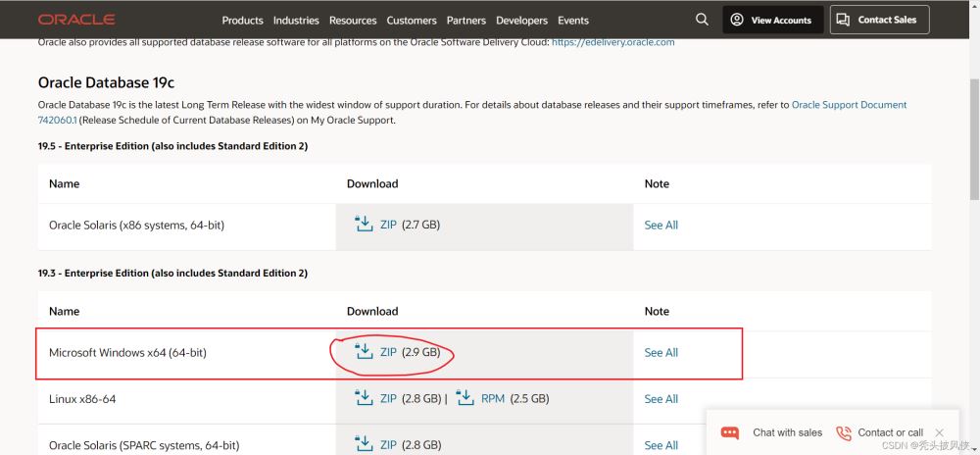Open the edelivery.oracle.com link
This screenshot has width=980, height=455.
point(613,42)
